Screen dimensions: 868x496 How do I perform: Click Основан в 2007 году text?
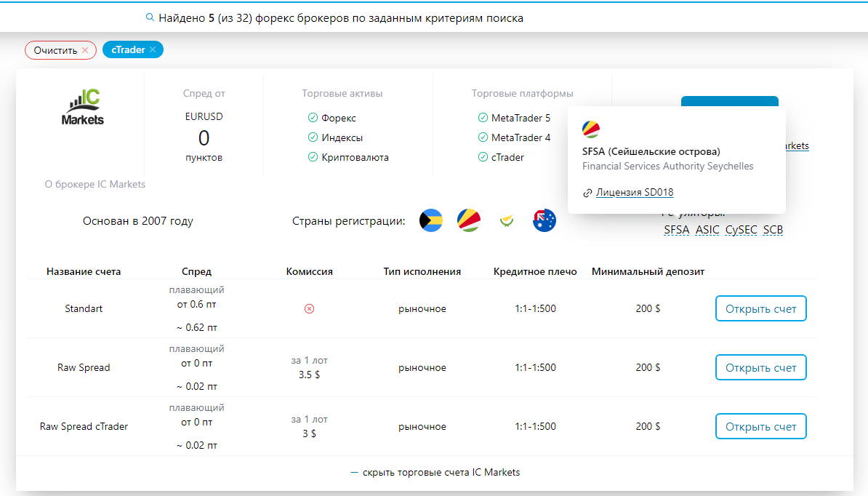pos(138,221)
